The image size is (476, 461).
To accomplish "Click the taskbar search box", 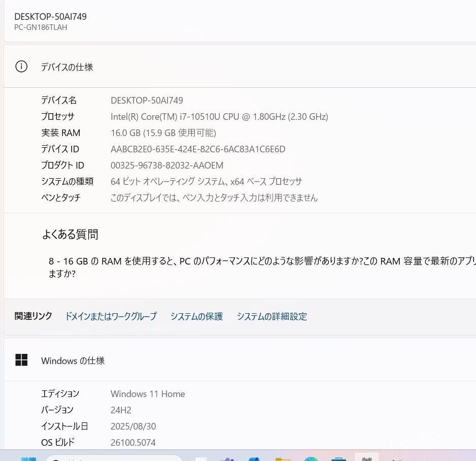I will click(114, 458).
